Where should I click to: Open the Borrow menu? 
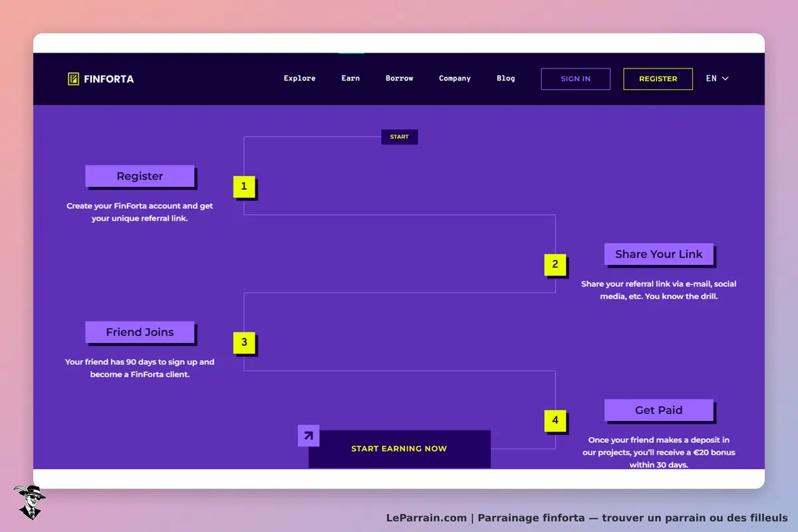399,78
